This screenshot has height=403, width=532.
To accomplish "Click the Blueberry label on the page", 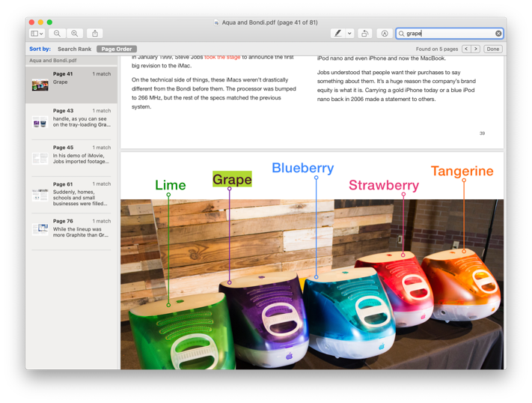I will click(302, 168).
